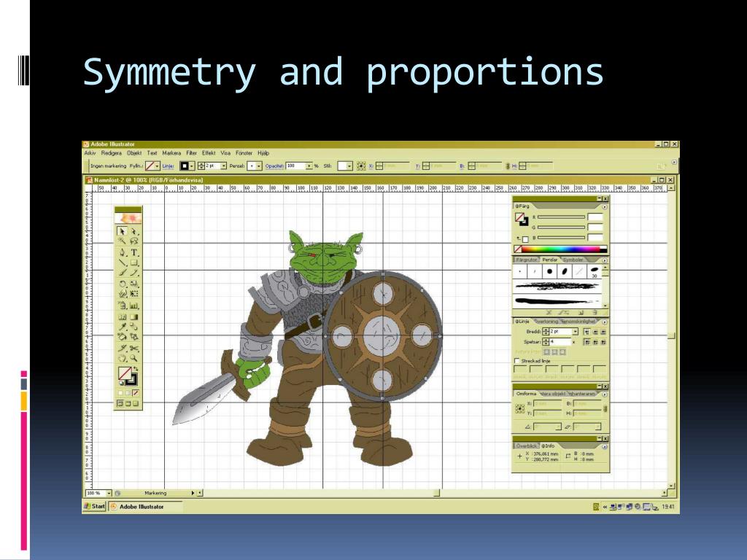This screenshot has width=747, height=560.
Task: Open the Bredd dropdown in Linje panel
Action: [x=575, y=332]
